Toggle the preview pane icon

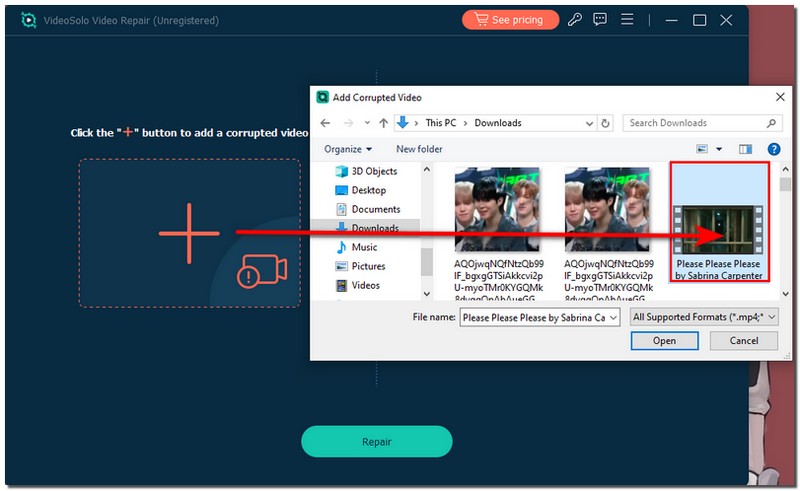[x=745, y=149]
